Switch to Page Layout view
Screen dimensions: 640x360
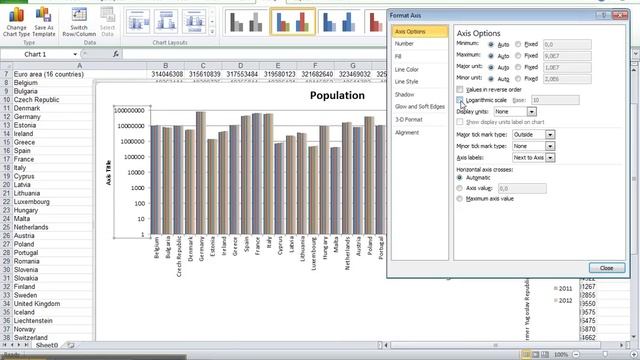click(x=536, y=355)
